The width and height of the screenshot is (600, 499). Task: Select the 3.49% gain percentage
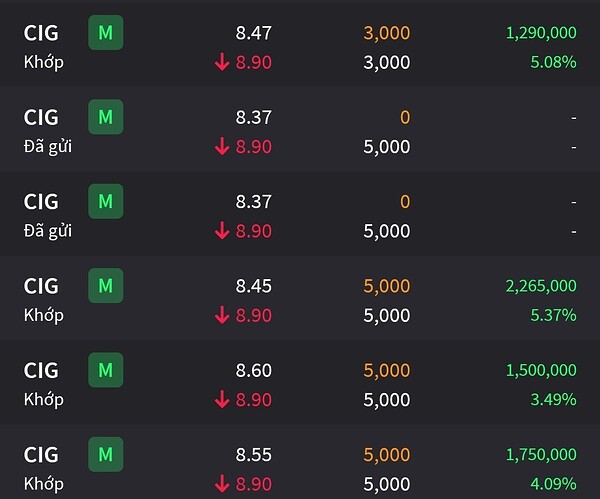click(x=553, y=399)
